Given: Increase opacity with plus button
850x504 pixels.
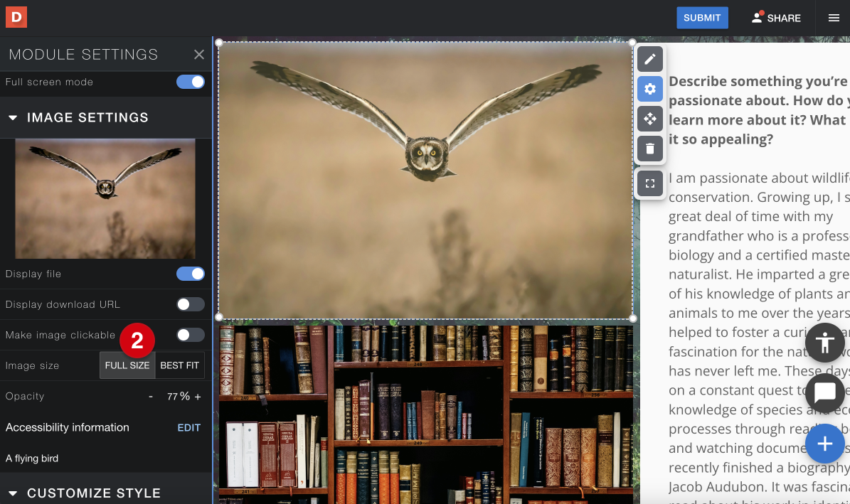Looking at the screenshot, I should pyautogui.click(x=198, y=397).
